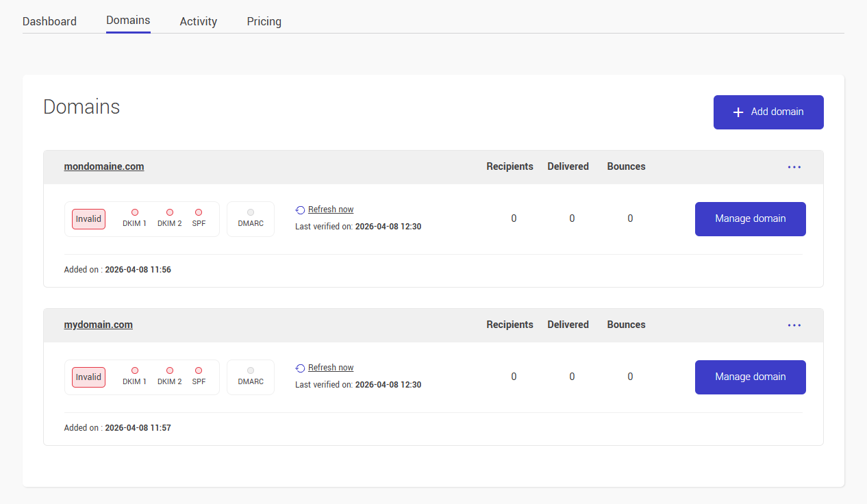
Task: Click Refresh now link for mydomain.com
Action: 330,368
